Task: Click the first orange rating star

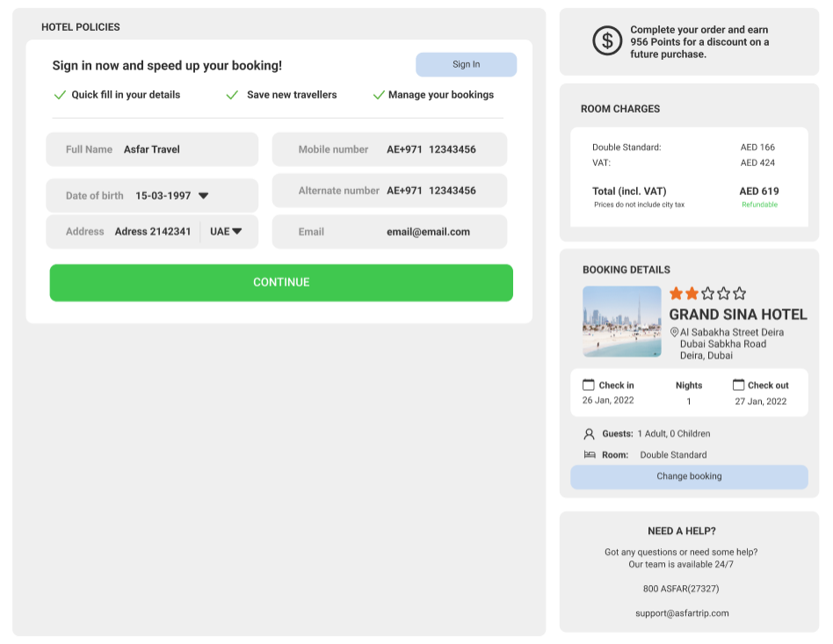Action: (677, 293)
